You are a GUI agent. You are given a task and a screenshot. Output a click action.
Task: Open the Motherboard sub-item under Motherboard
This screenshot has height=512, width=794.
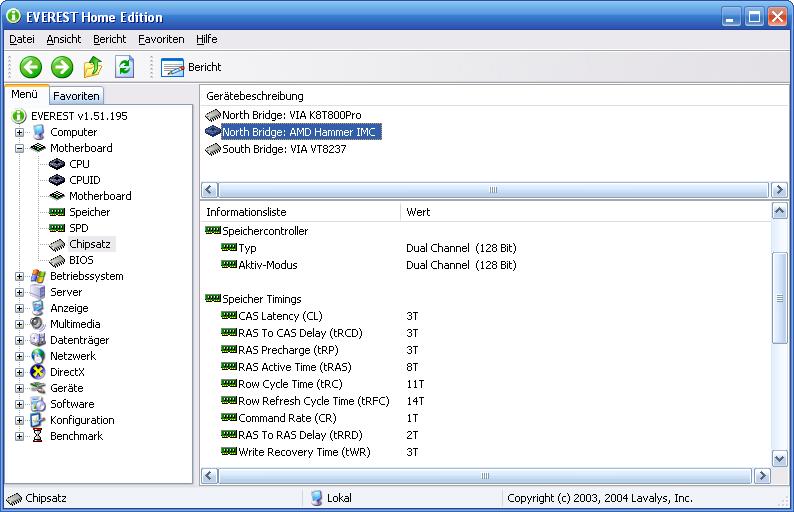coord(100,196)
